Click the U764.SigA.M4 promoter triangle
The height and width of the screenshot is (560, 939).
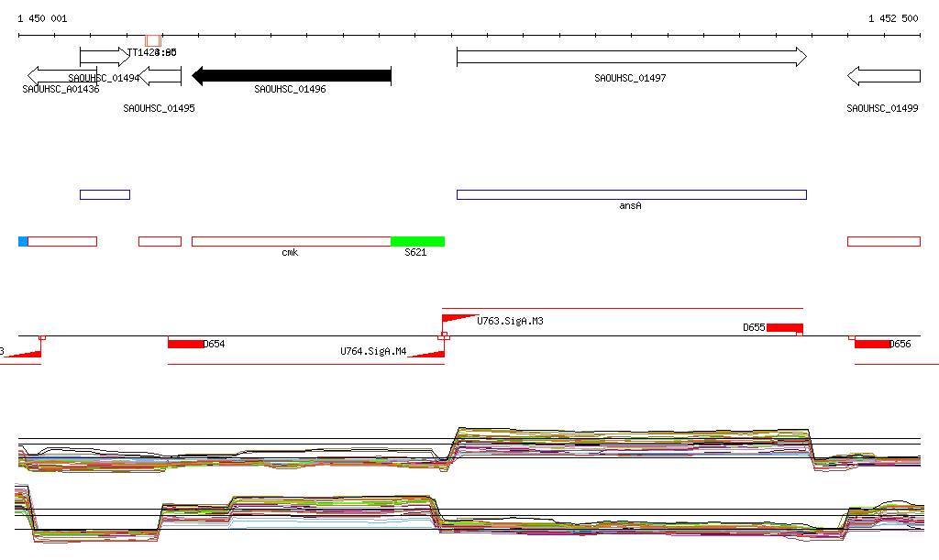pyautogui.click(x=428, y=352)
